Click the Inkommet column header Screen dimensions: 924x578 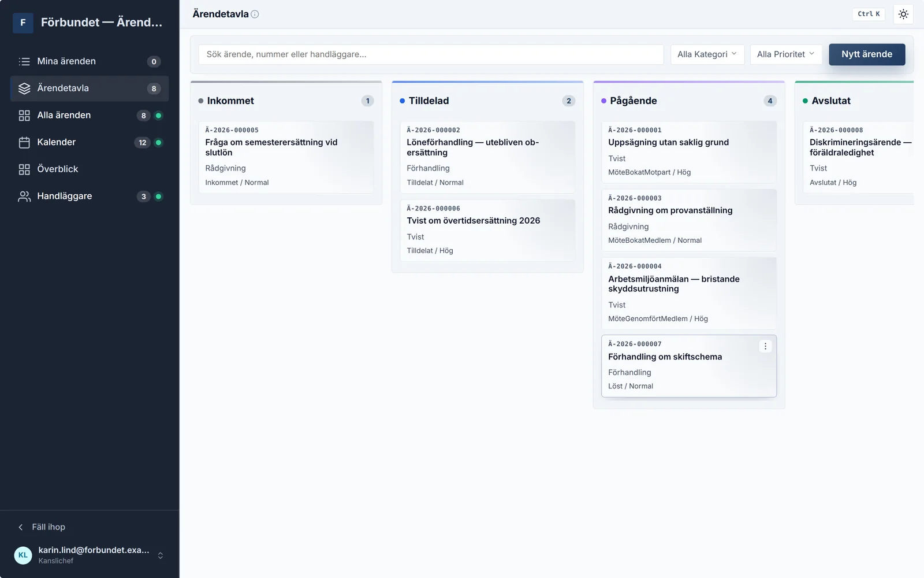286,101
